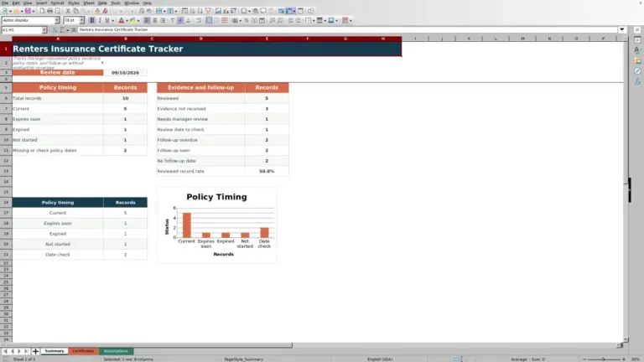The image size is (644, 362).
Task: Click the Insert Chart icon
Action: coord(226,11)
